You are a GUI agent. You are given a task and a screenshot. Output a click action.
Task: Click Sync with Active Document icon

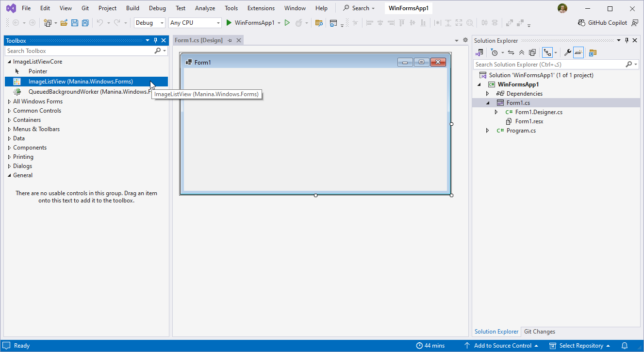pos(511,52)
